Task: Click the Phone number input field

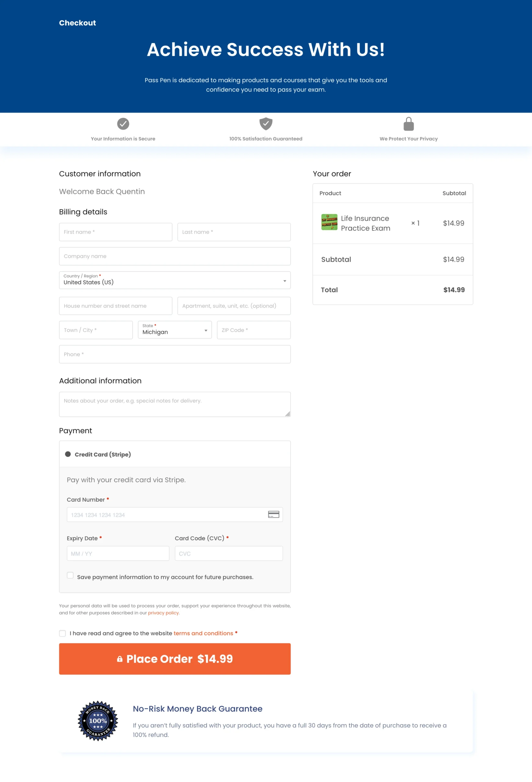Action: click(x=175, y=354)
